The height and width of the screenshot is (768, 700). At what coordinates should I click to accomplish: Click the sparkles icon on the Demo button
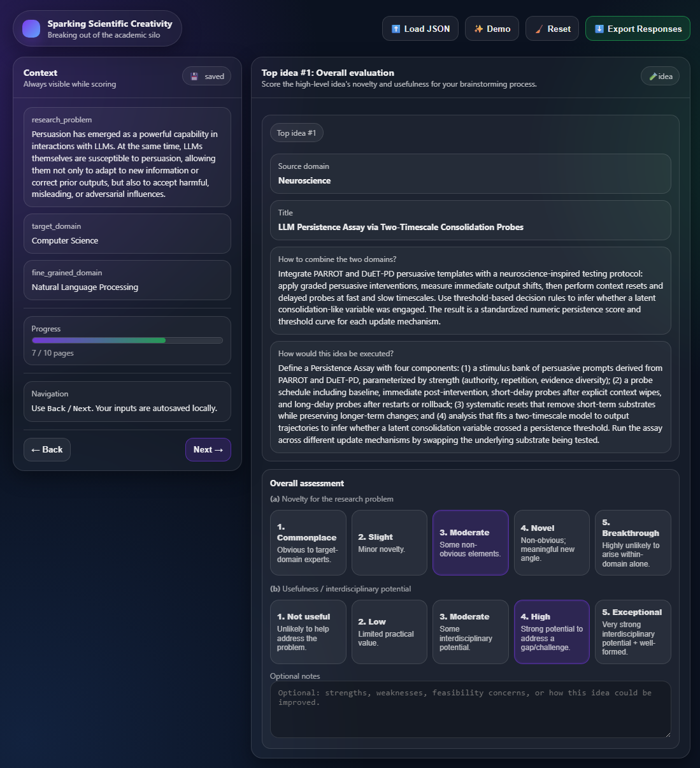coord(479,28)
